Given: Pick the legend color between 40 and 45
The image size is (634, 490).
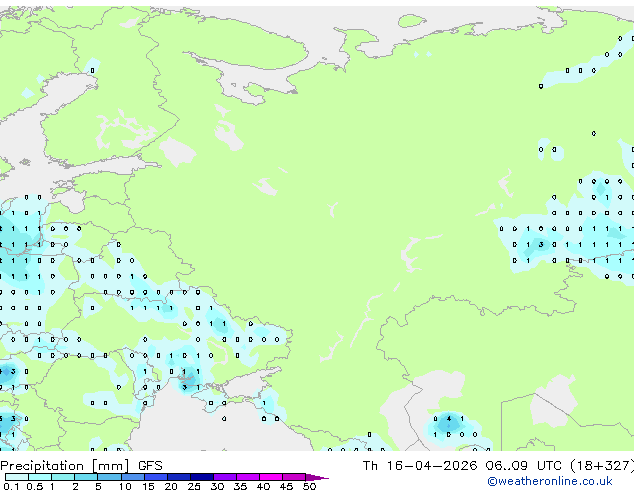Looking at the screenshot, I should [271, 477].
